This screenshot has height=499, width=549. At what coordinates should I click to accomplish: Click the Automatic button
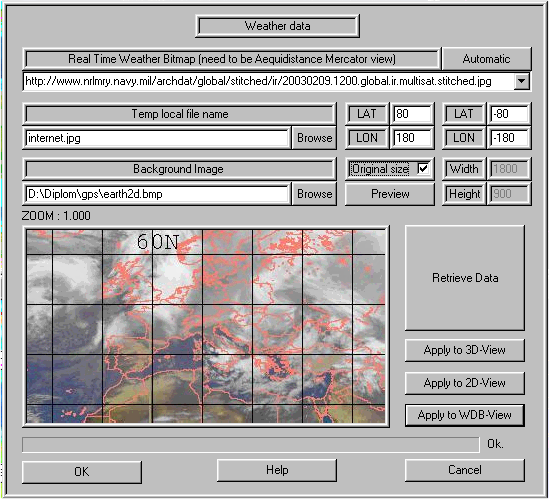click(x=486, y=58)
